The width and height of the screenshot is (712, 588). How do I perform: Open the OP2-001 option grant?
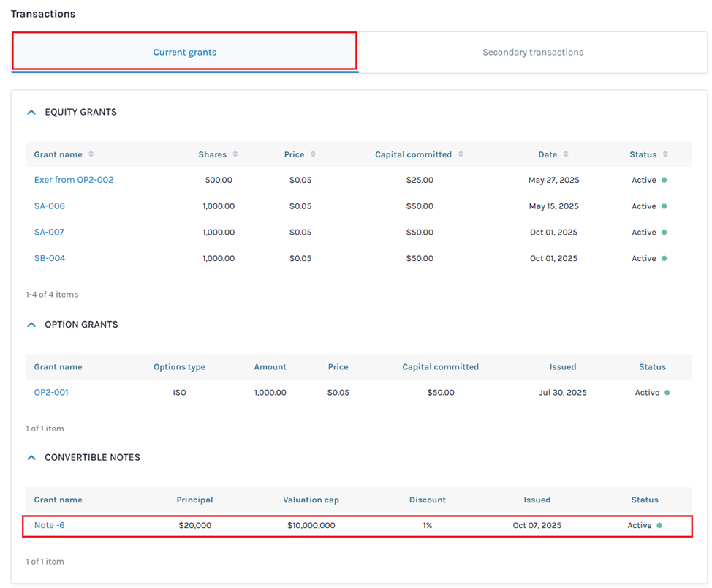[51, 393]
